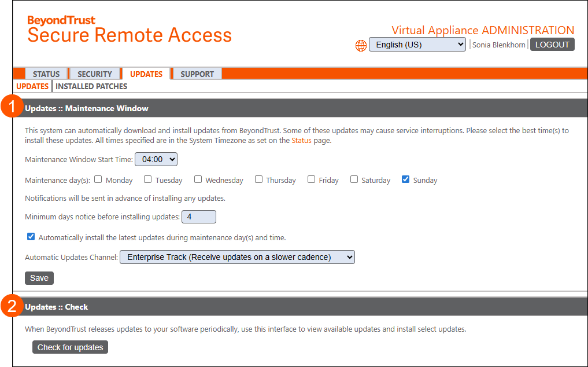Click the numbered callout badge 2
The image size is (588, 367).
coord(12,306)
